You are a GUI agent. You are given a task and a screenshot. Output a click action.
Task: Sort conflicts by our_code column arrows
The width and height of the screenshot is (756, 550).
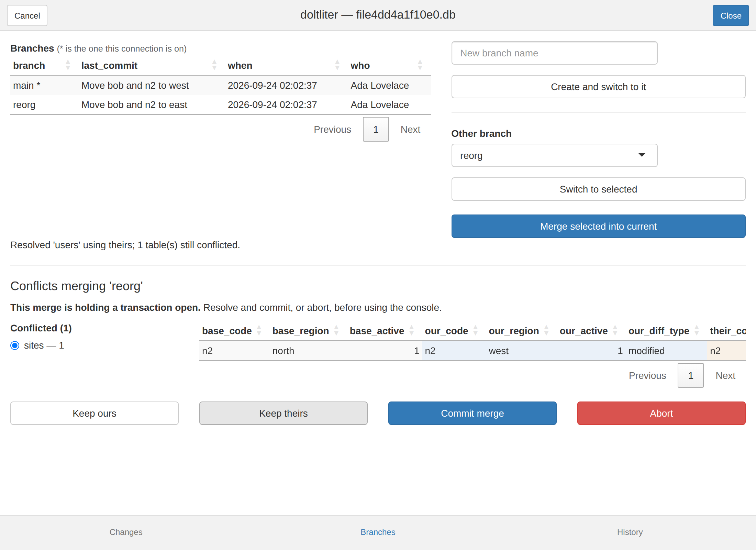coord(476,331)
